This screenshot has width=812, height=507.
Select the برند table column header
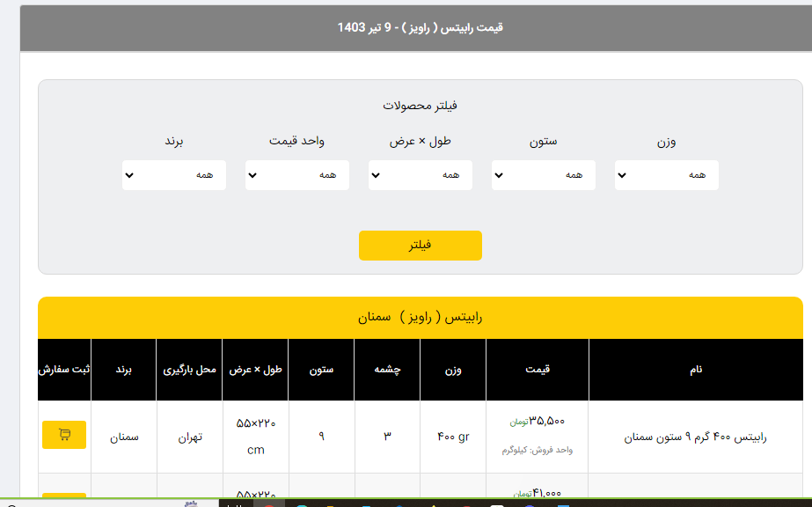point(123,370)
